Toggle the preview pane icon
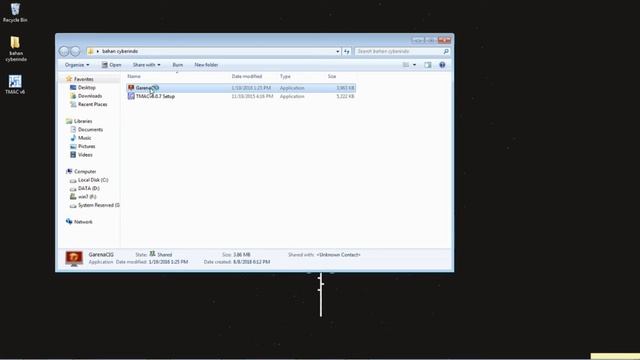Image resolution: width=640 pixels, height=360 pixels. [x=427, y=65]
